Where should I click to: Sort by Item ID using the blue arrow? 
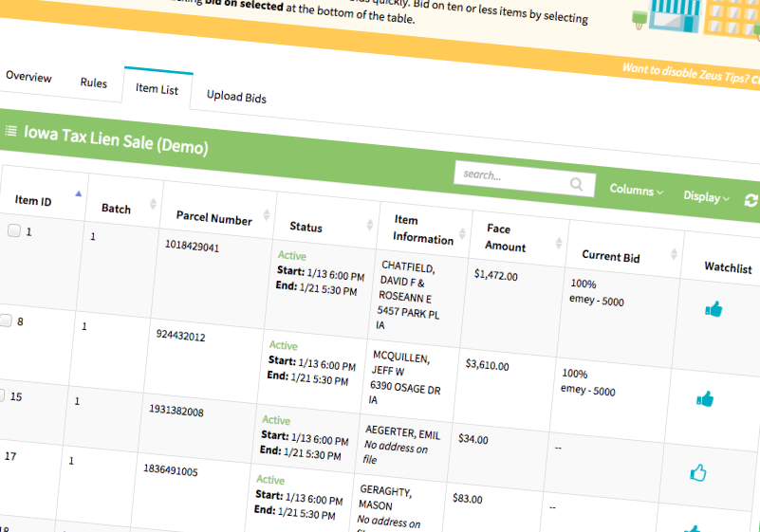[79, 193]
